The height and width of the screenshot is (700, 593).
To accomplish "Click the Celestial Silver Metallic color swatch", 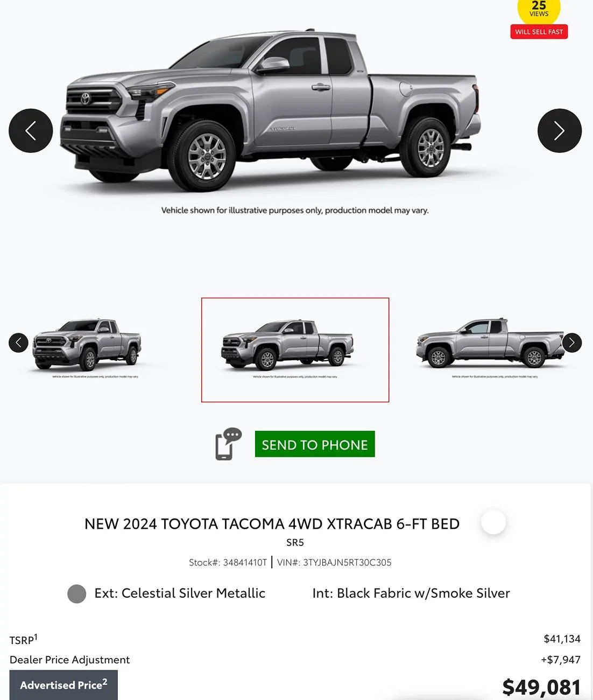I will point(77,594).
